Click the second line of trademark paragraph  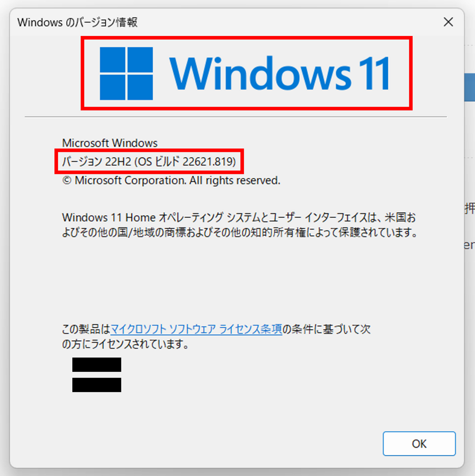240,232
